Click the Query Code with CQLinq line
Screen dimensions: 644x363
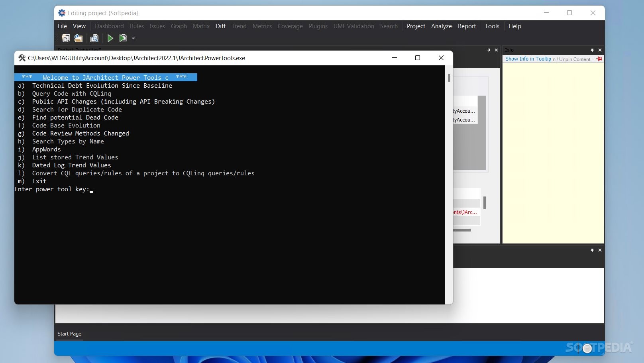(65, 94)
